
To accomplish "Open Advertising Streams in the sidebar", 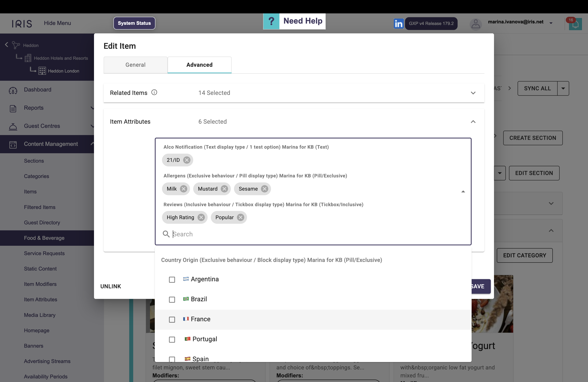I will point(47,361).
